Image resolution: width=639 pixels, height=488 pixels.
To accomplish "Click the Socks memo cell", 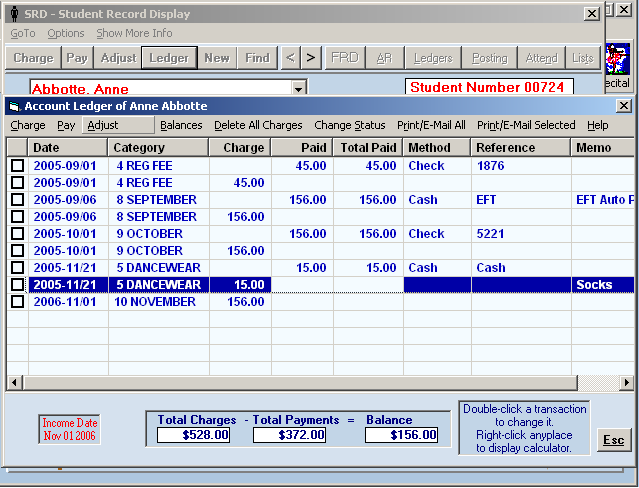I will 603,285.
